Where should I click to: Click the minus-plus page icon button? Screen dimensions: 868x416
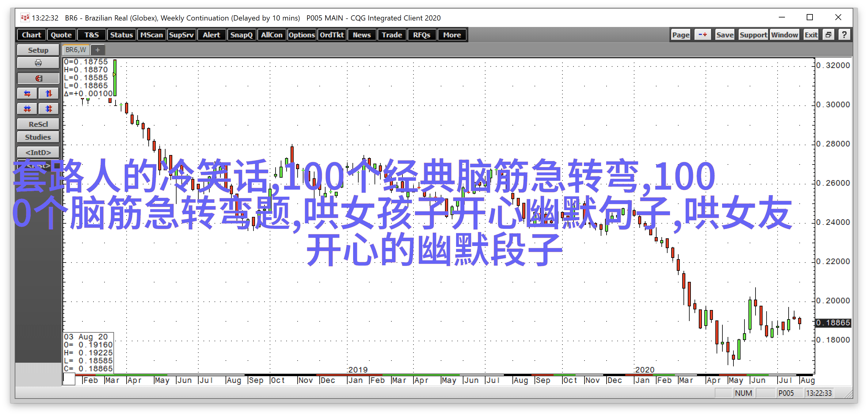pyautogui.click(x=702, y=35)
